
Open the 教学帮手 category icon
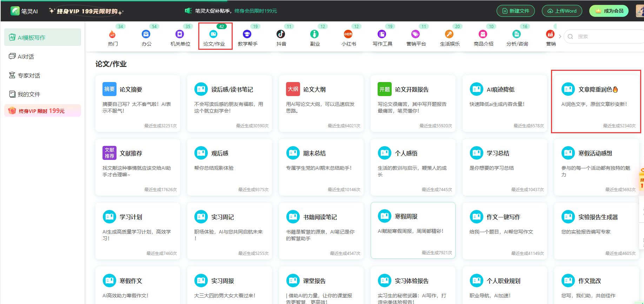247,34
